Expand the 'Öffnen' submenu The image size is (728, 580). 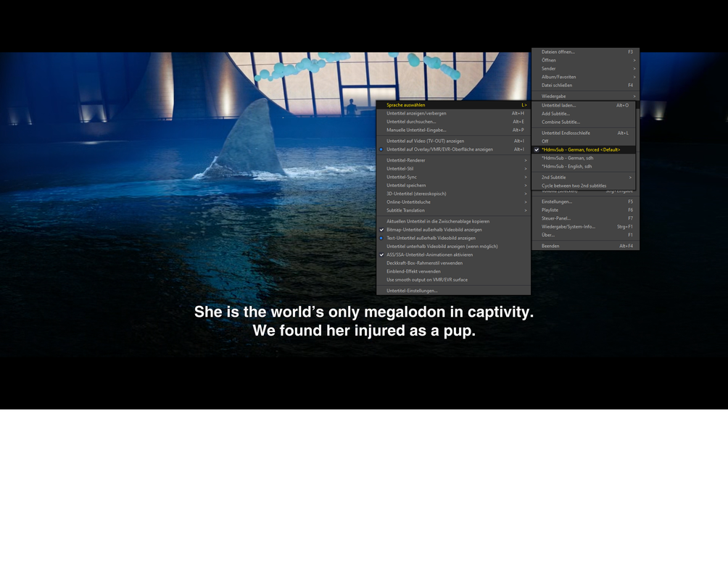[x=585, y=60]
